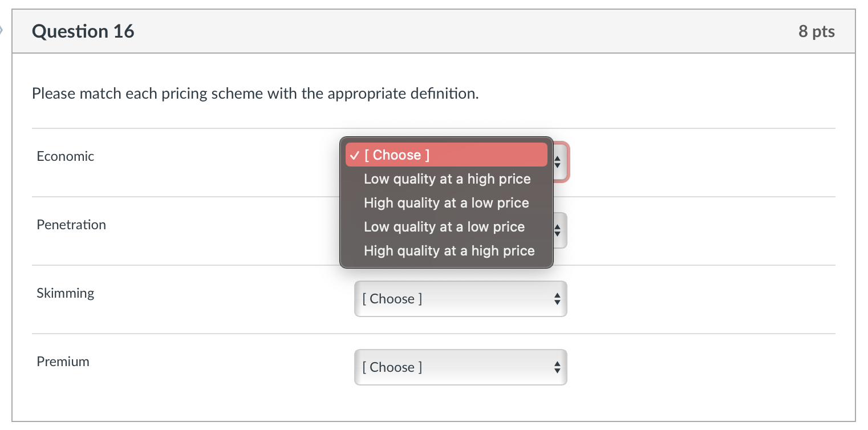Choose 'Low quality at a high price' option
Image resolution: width=868 pixels, height=430 pixels.
click(447, 179)
